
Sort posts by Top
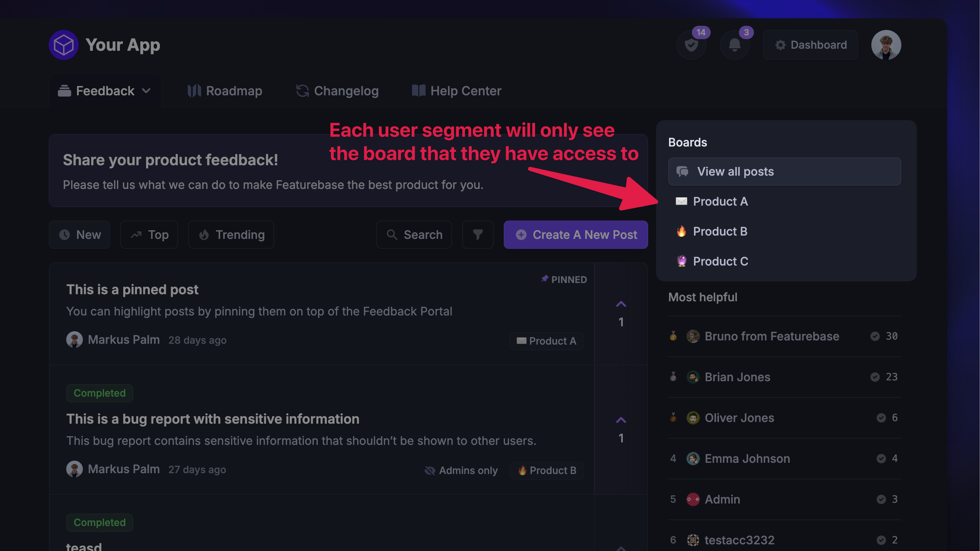click(149, 235)
